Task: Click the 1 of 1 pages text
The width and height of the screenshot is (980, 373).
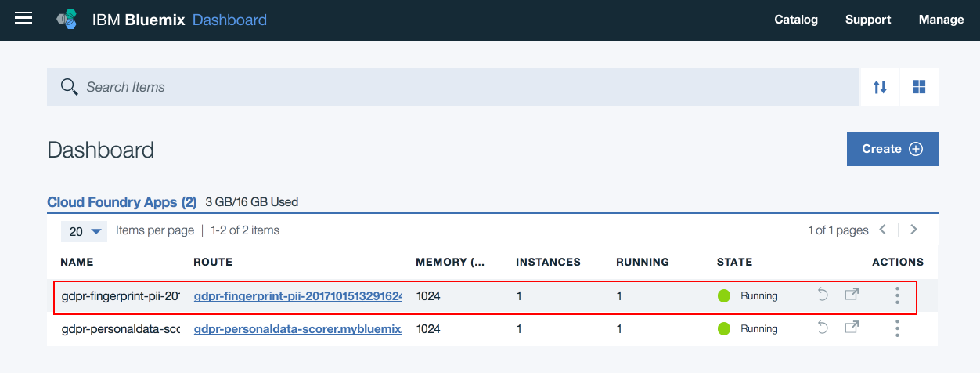Action: (838, 230)
